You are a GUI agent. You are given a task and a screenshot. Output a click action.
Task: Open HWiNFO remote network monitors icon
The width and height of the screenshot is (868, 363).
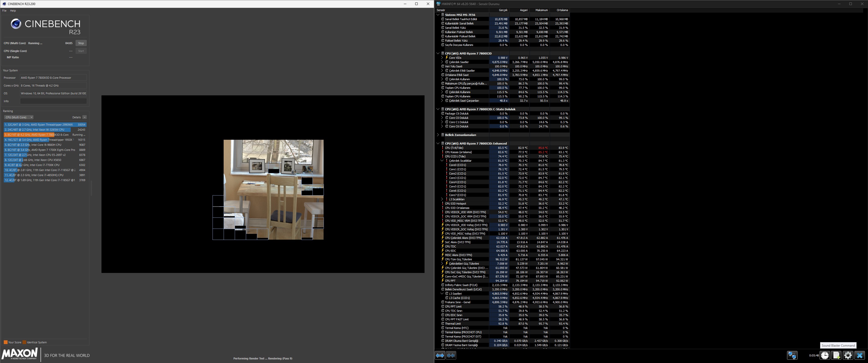pos(792,355)
